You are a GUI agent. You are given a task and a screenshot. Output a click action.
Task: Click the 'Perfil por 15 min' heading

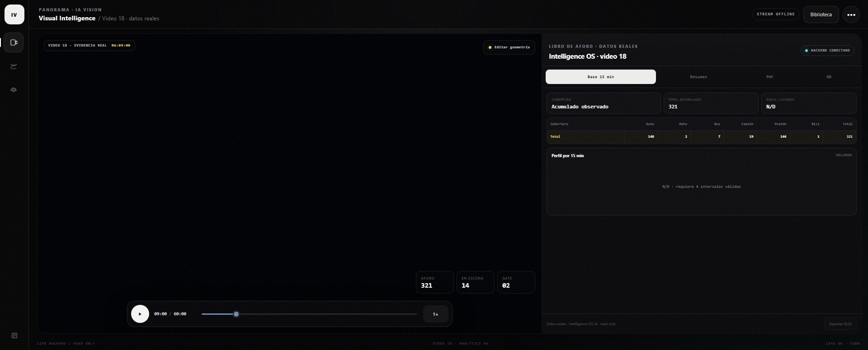567,156
